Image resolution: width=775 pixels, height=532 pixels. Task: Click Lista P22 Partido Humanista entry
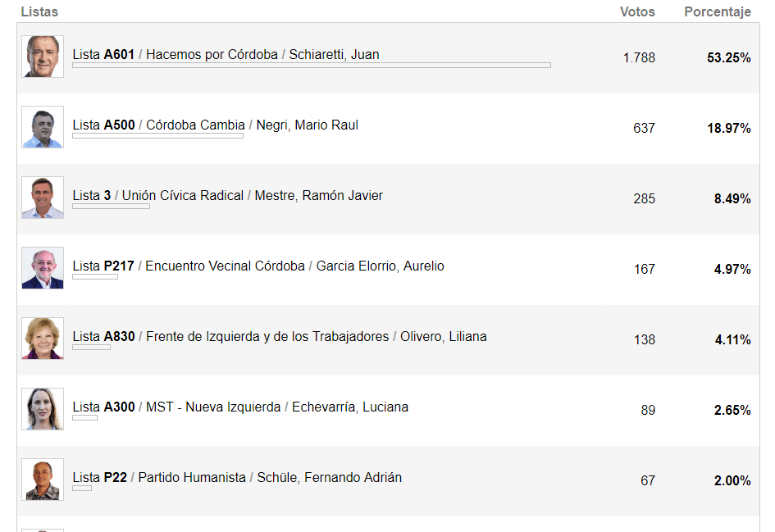(237, 478)
